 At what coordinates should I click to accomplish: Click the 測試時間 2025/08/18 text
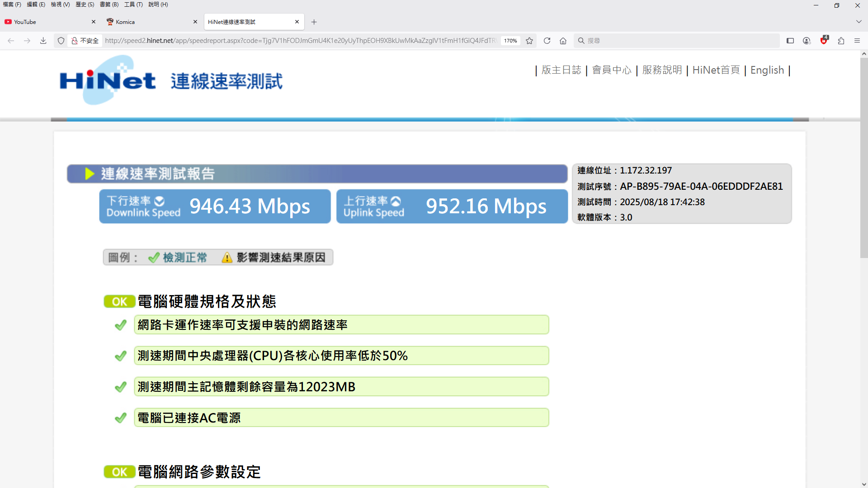[641, 202]
